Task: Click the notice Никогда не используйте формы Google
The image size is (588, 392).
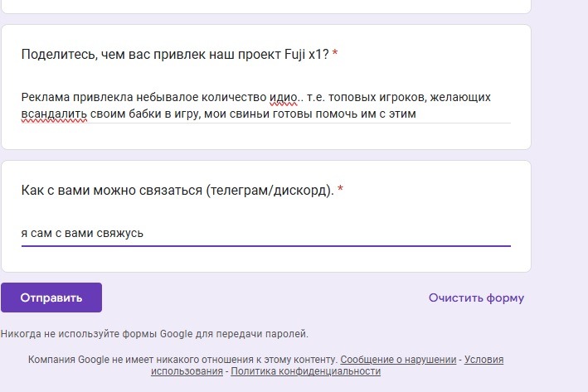Action: [x=154, y=334]
